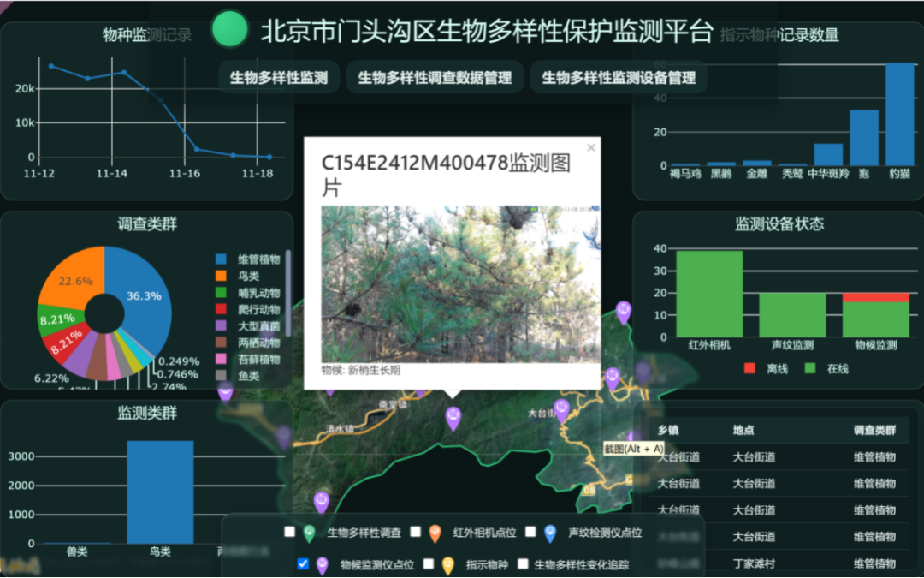The height and width of the screenshot is (578, 924).
Task: Go to the 生物多样性监测设备管理 tab
Action: pyautogui.click(x=619, y=78)
